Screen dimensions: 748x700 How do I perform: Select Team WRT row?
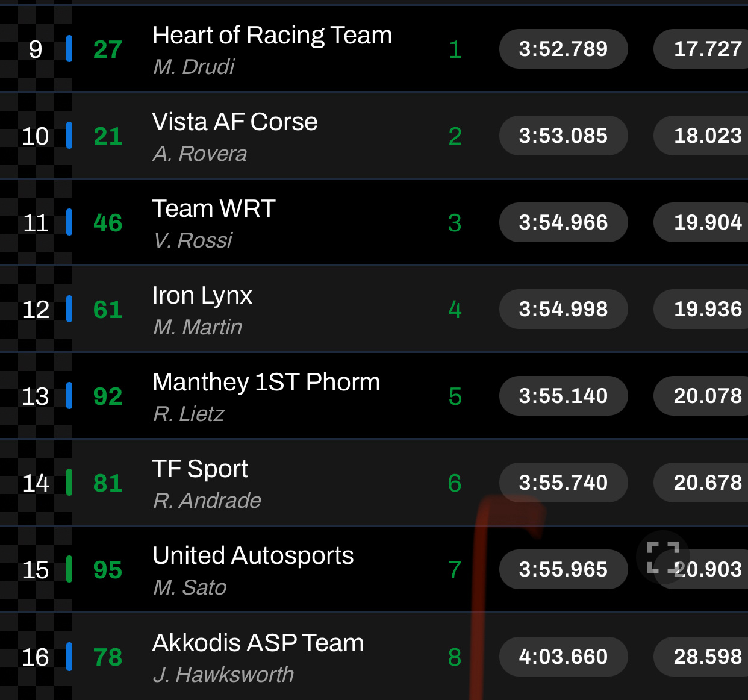click(374, 222)
